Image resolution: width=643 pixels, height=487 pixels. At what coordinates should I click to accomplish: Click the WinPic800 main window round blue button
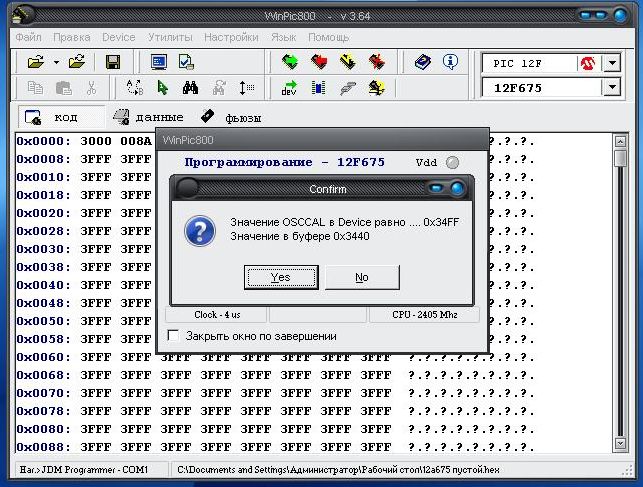pyautogui.click(x=621, y=16)
